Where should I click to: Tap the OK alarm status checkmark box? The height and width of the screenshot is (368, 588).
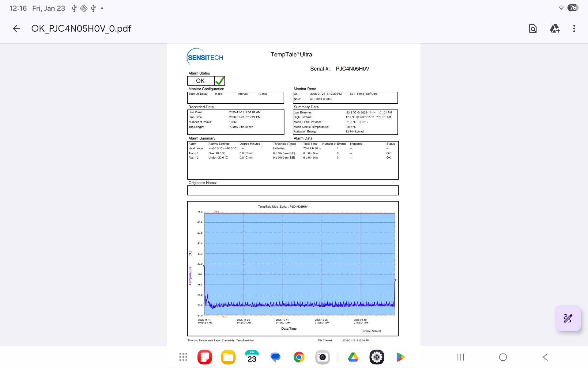pos(220,81)
